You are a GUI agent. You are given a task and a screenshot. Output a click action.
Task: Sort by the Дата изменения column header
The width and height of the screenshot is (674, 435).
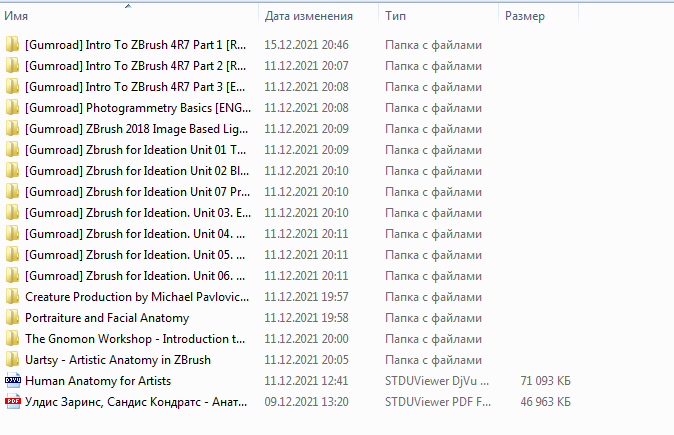(x=308, y=16)
